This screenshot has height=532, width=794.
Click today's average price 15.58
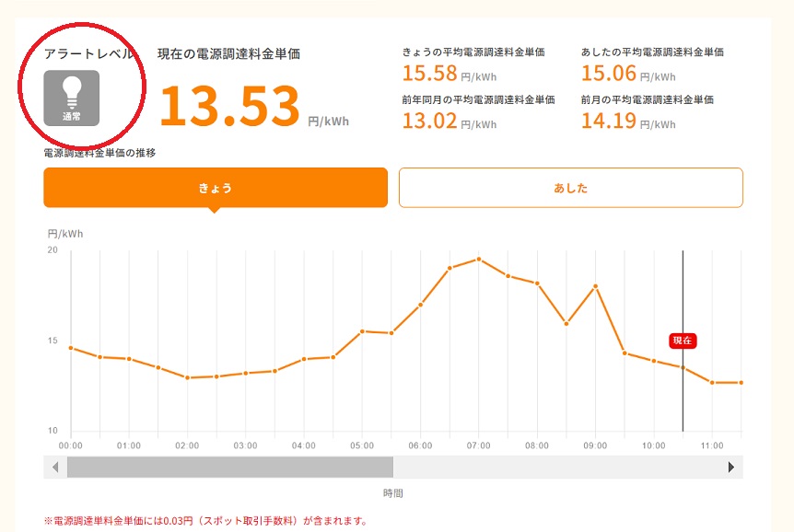[430, 73]
